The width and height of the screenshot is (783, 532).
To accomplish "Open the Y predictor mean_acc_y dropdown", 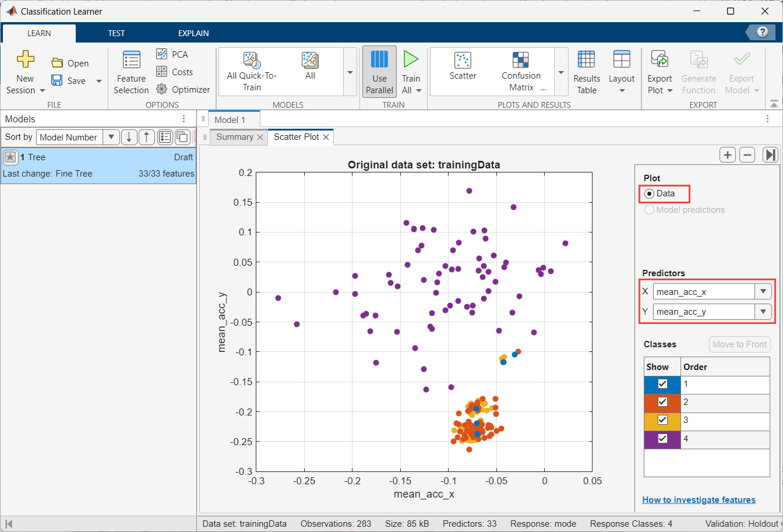I will [x=762, y=312].
